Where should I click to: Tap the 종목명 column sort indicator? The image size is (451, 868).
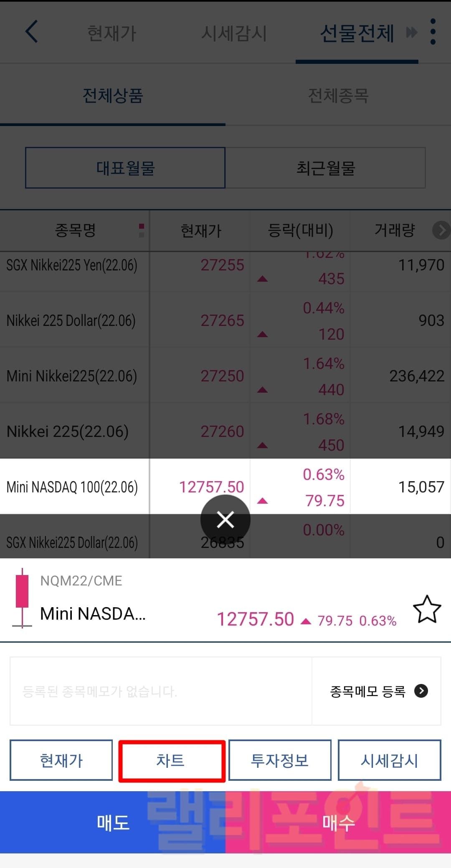pos(142,230)
